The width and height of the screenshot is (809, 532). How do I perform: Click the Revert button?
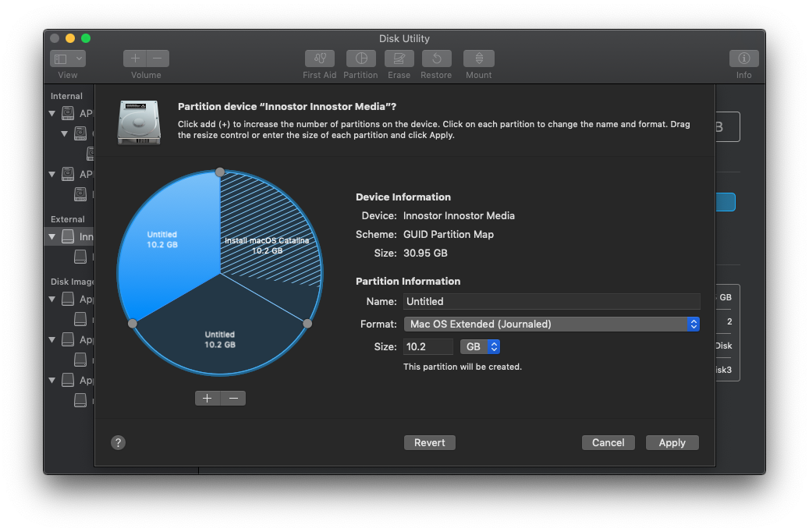(x=429, y=442)
